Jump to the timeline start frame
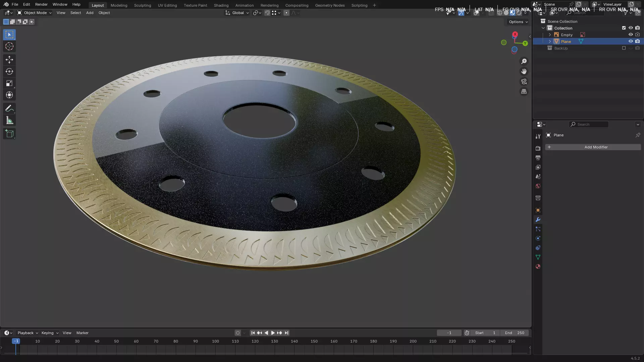644x362 pixels. 253,333
